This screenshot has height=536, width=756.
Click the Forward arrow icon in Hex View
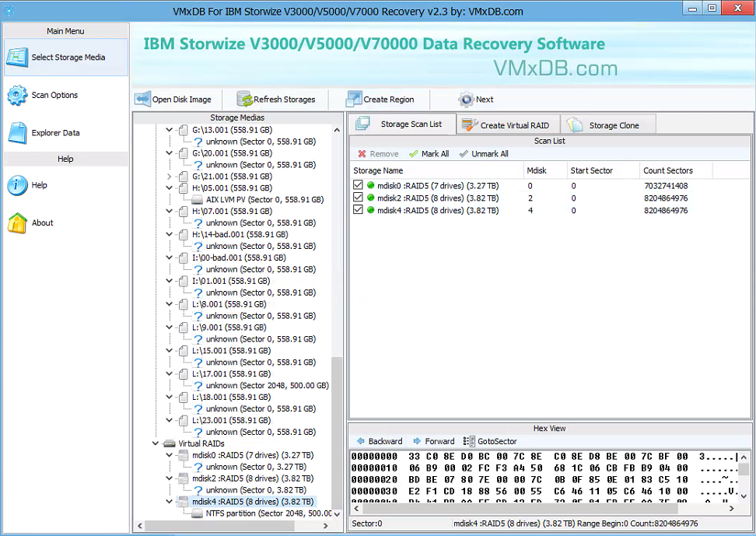[417, 441]
